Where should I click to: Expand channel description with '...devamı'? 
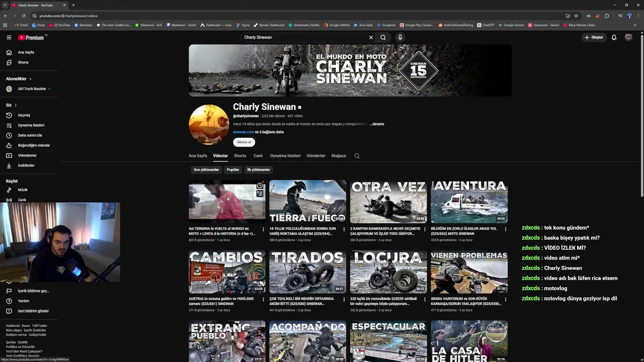pos(377,124)
